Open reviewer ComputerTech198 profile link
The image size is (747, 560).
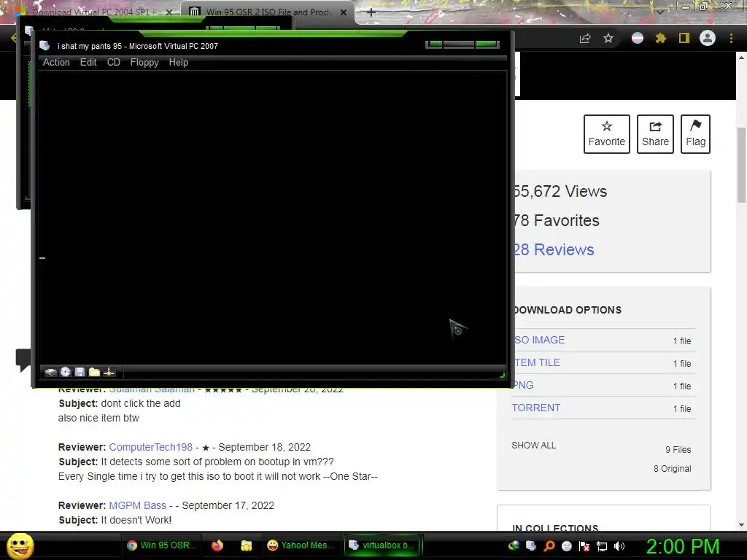pos(150,447)
